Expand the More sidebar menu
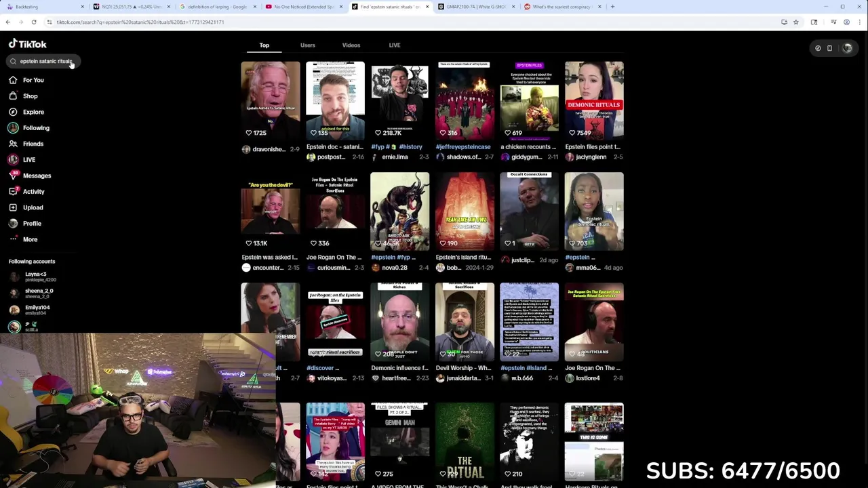 coord(24,239)
